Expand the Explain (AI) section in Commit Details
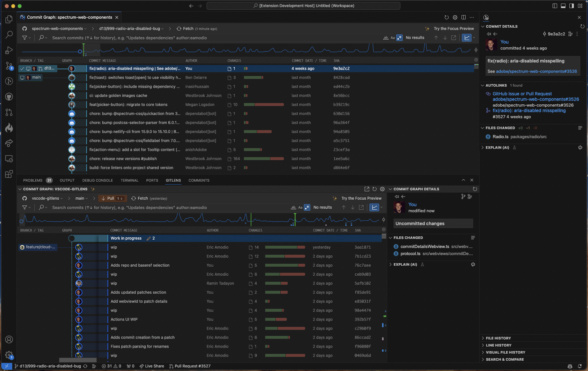 pyautogui.click(x=497, y=147)
